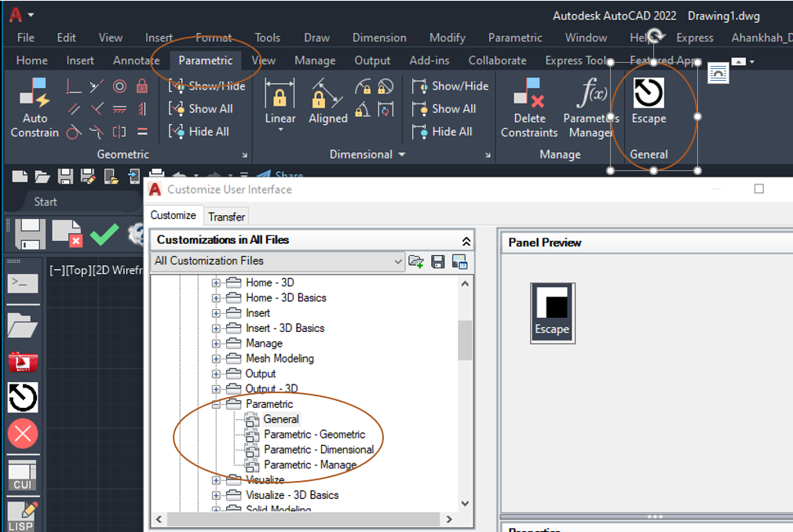Click the red toolbox icon in left toolbar

pos(23,362)
